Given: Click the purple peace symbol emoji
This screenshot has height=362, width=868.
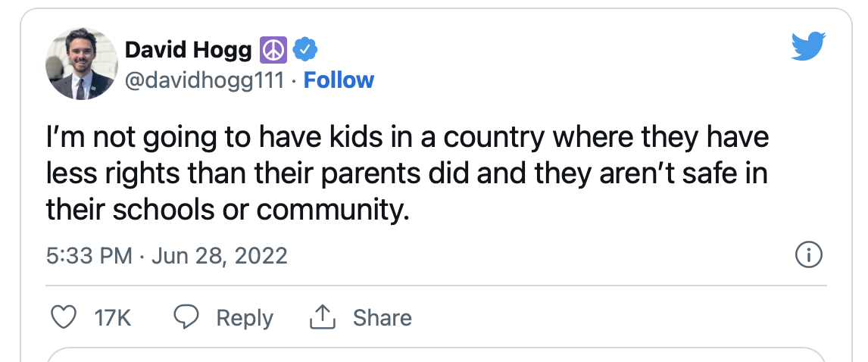Looking at the screenshot, I should pos(273,51).
